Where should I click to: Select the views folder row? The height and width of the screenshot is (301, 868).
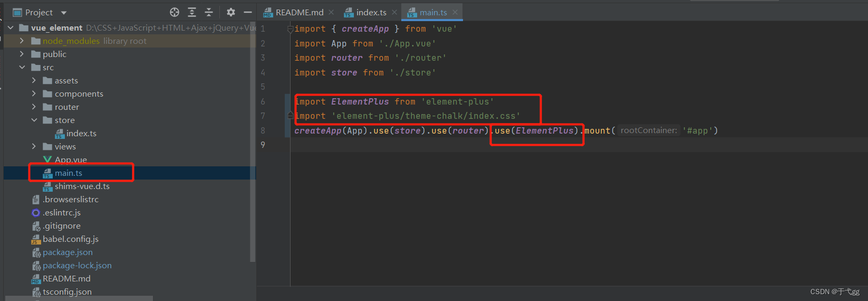(x=130, y=146)
